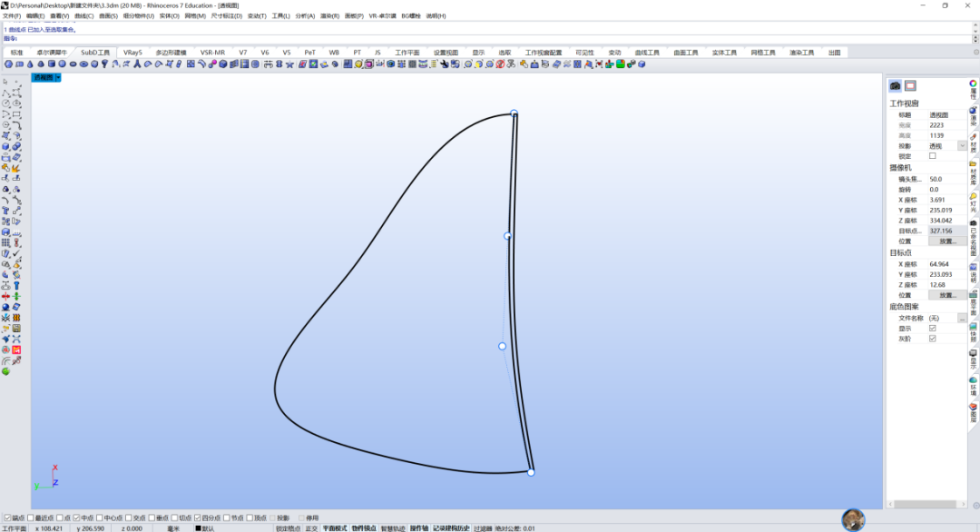The height and width of the screenshot is (532, 980).
Task: Open the 曲面(S) menu
Action: 108,16
